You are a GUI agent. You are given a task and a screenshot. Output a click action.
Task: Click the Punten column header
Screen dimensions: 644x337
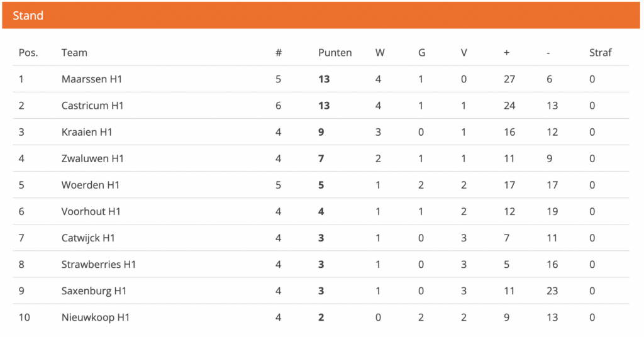tap(335, 53)
